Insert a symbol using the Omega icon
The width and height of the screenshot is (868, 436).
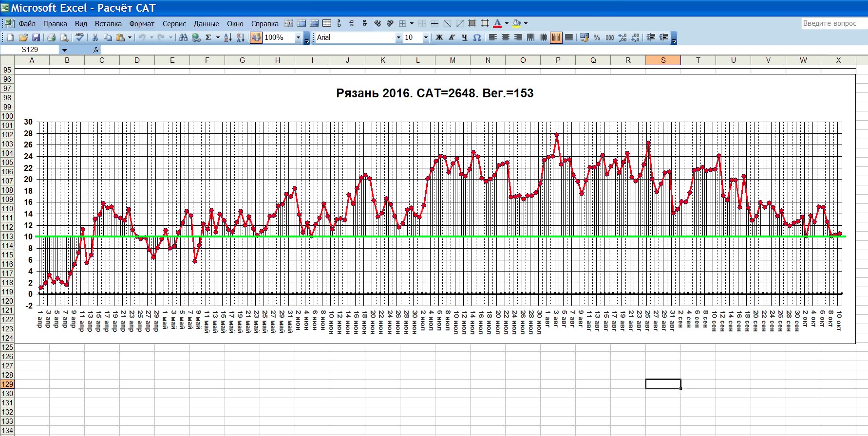point(477,37)
